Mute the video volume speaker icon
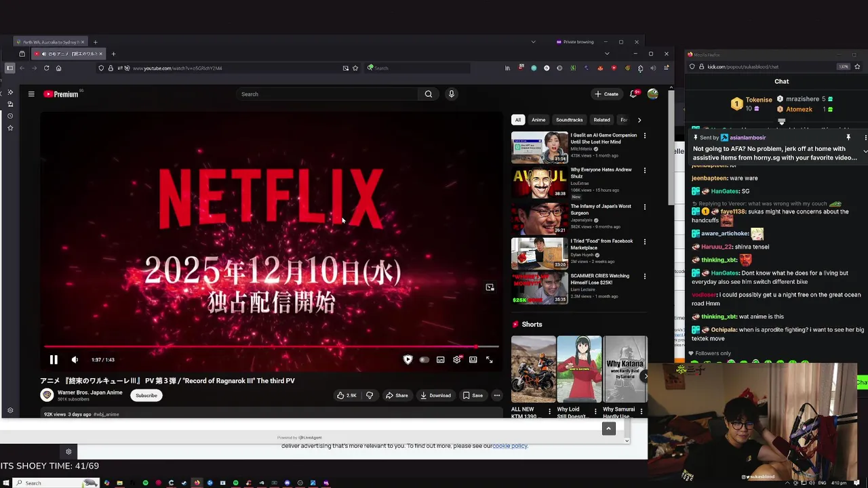The height and width of the screenshot is (488, 868). pyautogui.click(x=75, y=360)
